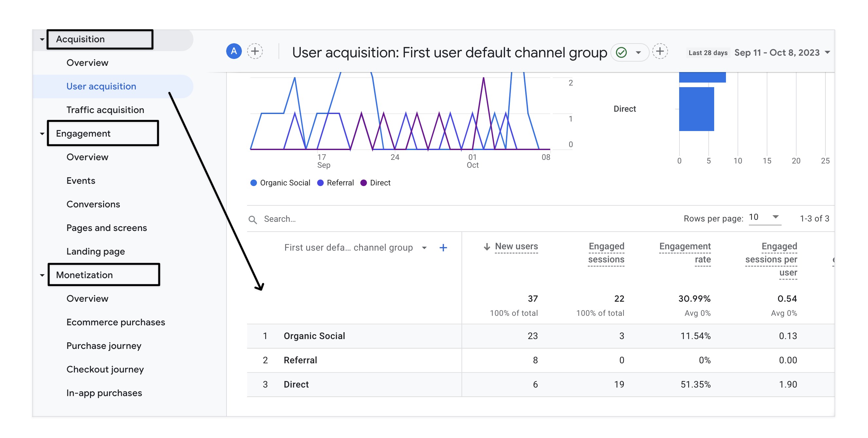The image size is (868, 438).
Task: Click the Organic Social new users value 23
Action: pos(533,336)
